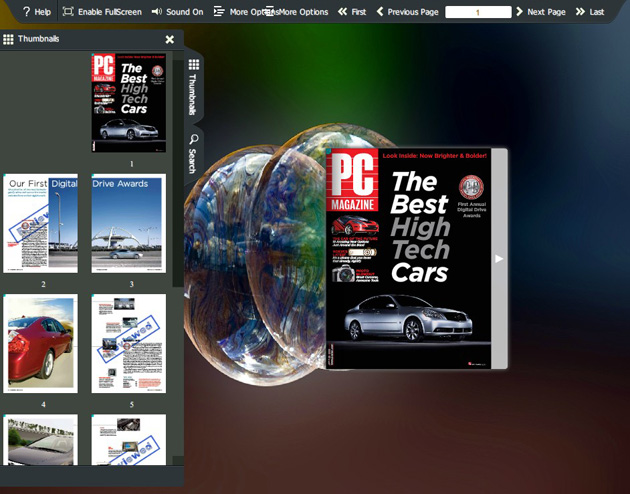Open the Help question mark icon
Image resolution: width=630 pixels, height=494 pixels.
(27, 12)
